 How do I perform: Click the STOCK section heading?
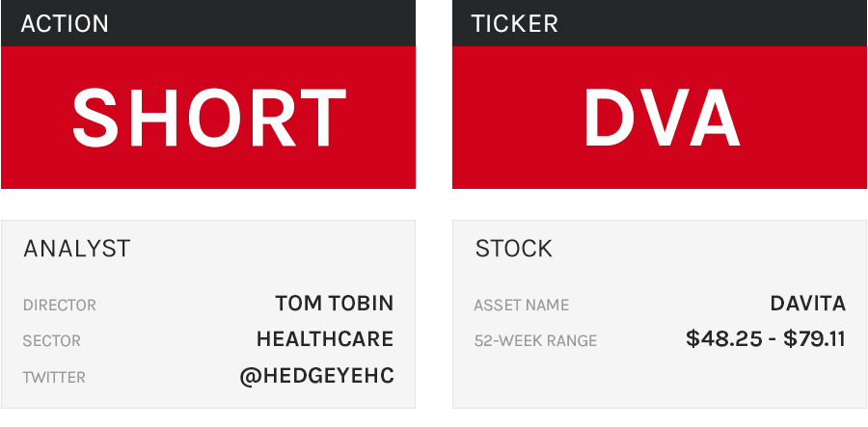(514, 249)
